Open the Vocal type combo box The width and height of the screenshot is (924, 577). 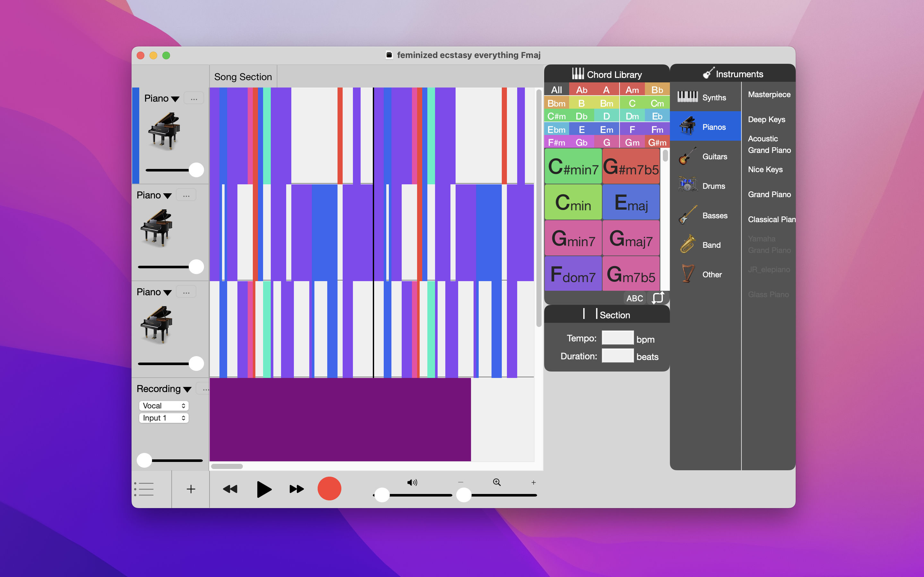[x=164, y=406]
